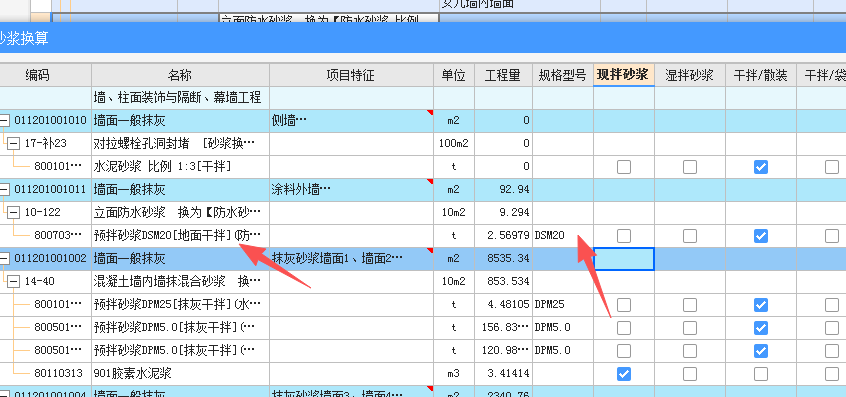Click the 抹灰砂浆墙面1、墙面2 feature cell
The height and width of the screenshot is (397, 846).
pos(351,259)
